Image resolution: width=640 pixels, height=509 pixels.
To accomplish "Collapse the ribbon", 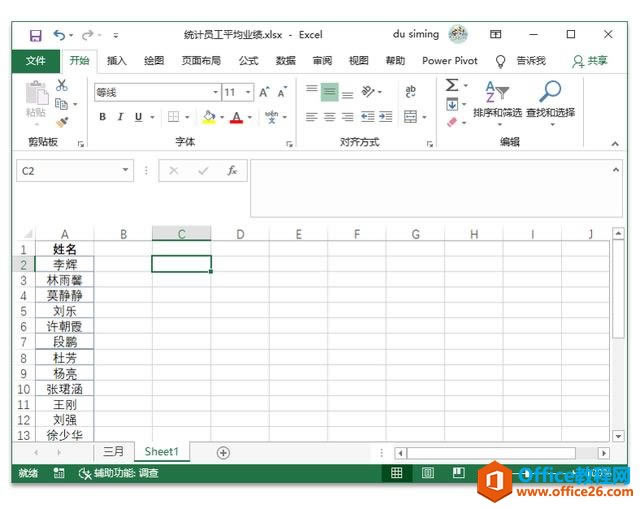I will click(615, 144).
